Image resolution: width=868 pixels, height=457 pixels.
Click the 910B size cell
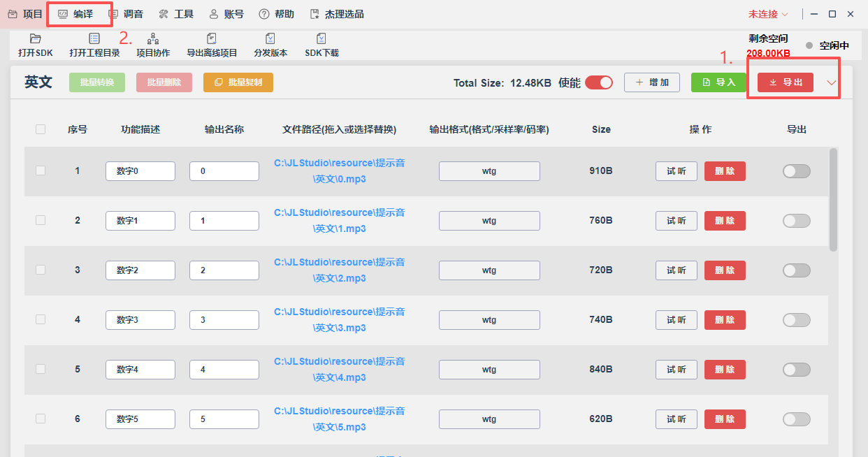pyautogui.click(x=601, y=171)
